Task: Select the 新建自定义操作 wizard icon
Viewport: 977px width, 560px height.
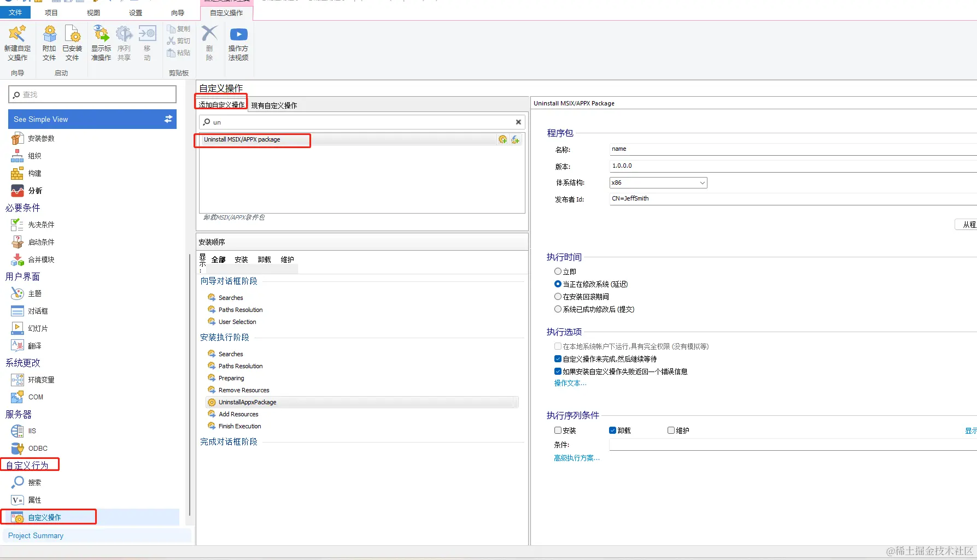Action: pyautogui.click(x=17, y=43)
